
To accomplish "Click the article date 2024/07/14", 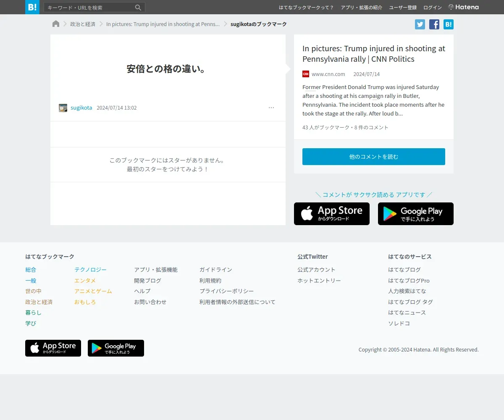I will [x=366, y=74].
